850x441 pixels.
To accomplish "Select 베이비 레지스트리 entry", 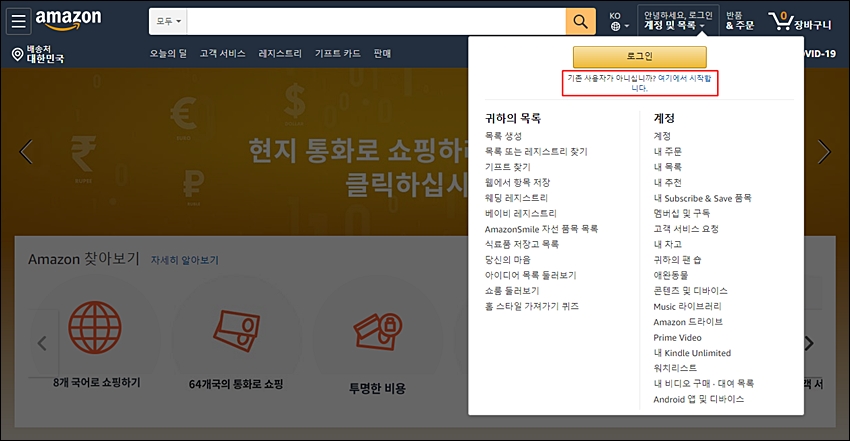I will pyautogui.click(x=520, y=213).
